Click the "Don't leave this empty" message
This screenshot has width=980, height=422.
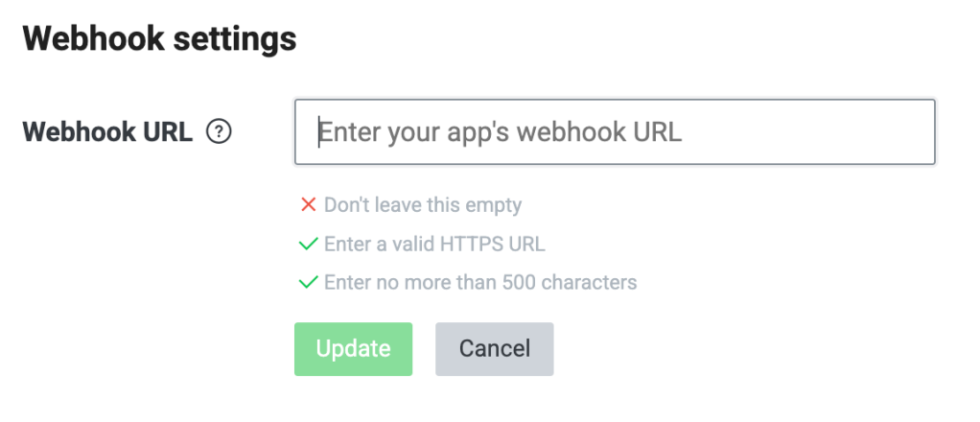click(423, 204)
